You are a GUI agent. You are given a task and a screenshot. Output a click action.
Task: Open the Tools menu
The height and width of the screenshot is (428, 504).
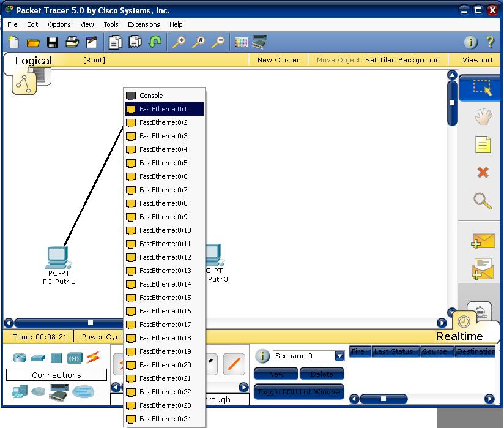click(x=111, y=24)
